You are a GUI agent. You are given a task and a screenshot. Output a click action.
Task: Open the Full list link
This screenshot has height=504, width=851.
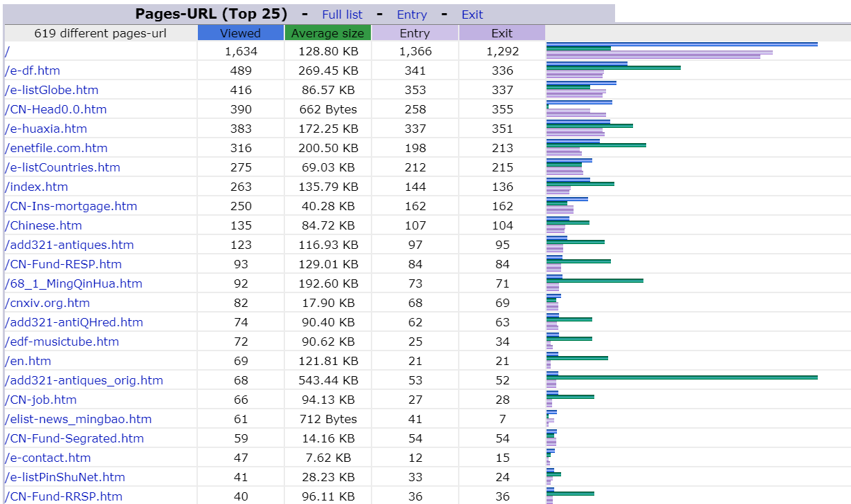pos(342,15)
